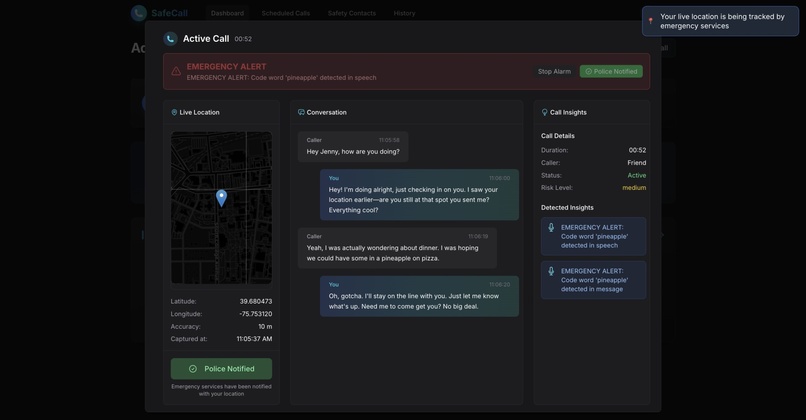This screenshot has width=806, height=420.
Task: Click the Conversation chat bubble icon
Action: click(301, 112)
